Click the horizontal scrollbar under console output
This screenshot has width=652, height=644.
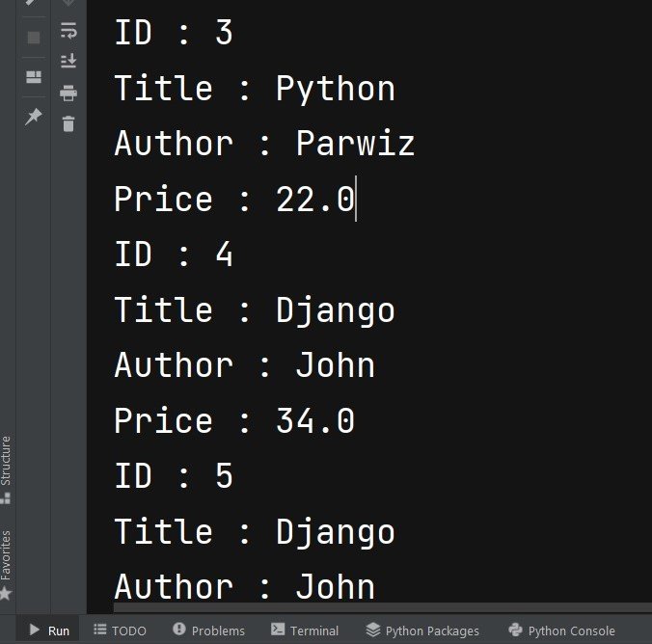(383, 607)
